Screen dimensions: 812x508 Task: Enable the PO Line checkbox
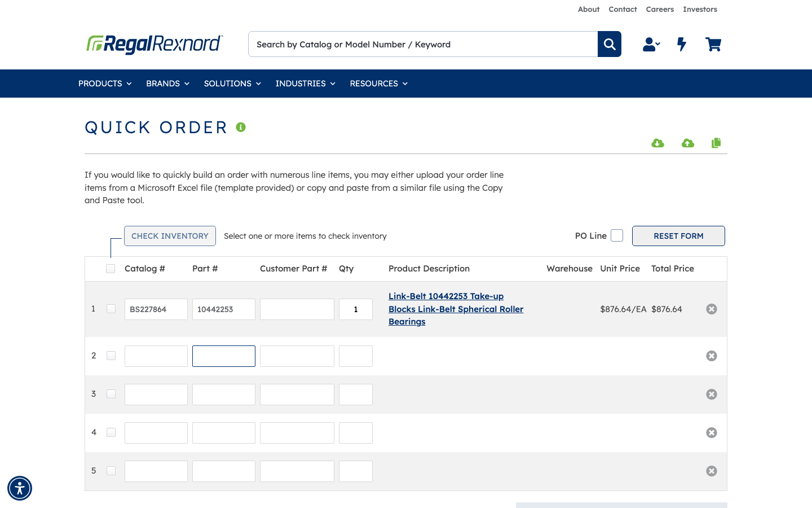(x=617, y=235)
